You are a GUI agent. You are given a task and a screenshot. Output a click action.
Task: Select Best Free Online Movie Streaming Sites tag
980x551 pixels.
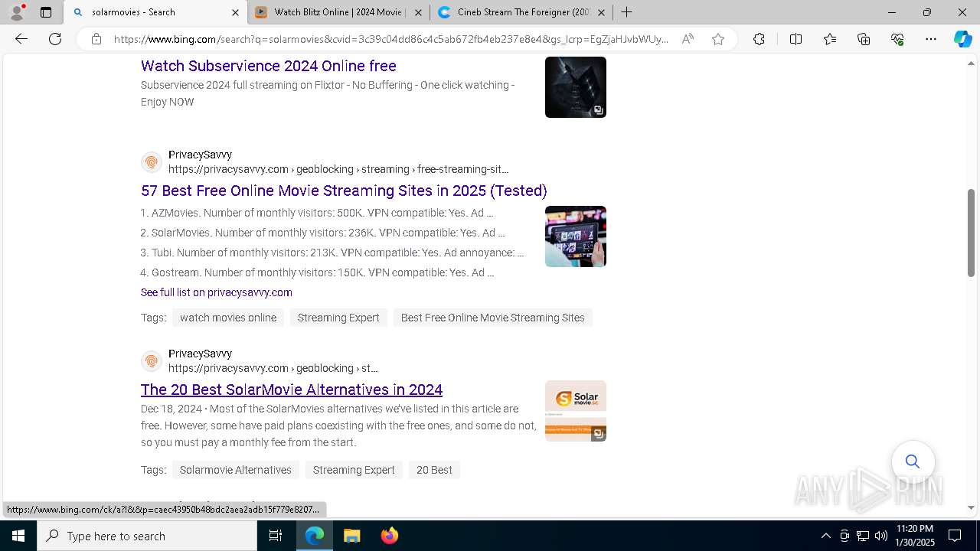pos(492,318)
